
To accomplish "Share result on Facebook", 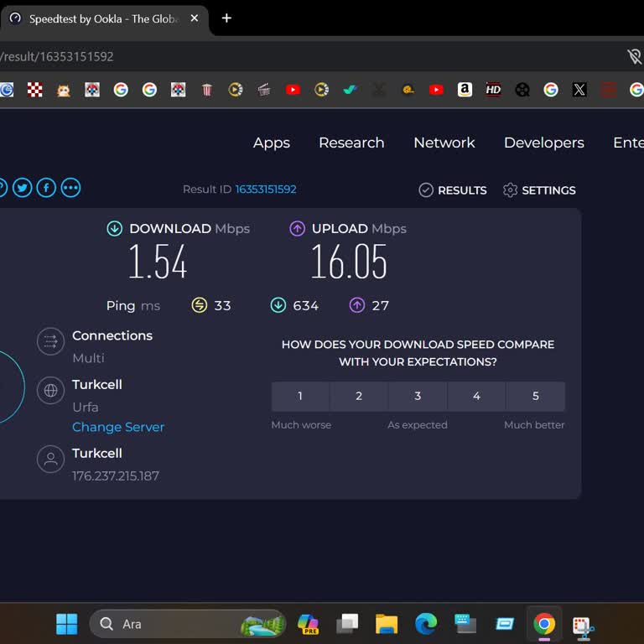I will click(x=46, y=188).
